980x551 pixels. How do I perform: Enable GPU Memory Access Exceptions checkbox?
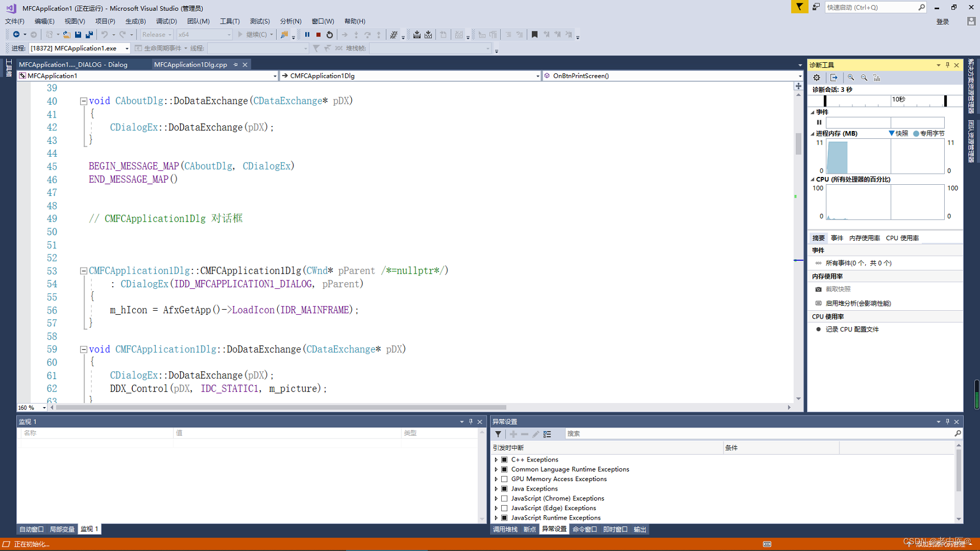coord(505,479)
